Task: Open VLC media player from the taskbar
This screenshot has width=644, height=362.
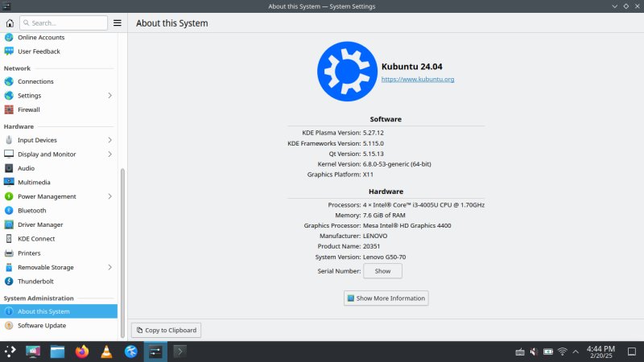Action: pos(106,352)
